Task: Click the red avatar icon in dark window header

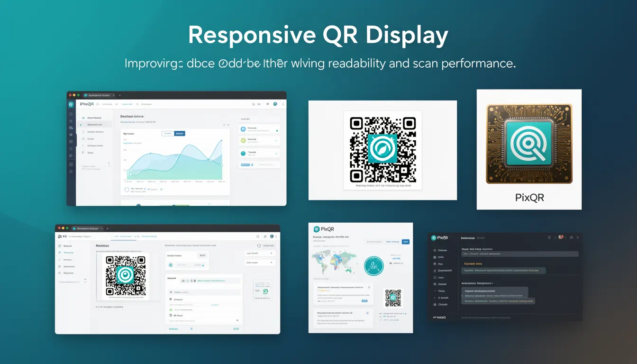Action: (x=561, y=237)
